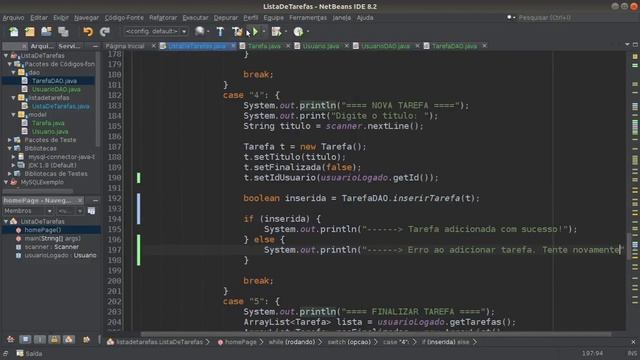Image resolution: width=640 pixels, height=360 pixels.
Task: Toggle show inner classes in Navigator bottom toolbar
Action: point(69,339)
